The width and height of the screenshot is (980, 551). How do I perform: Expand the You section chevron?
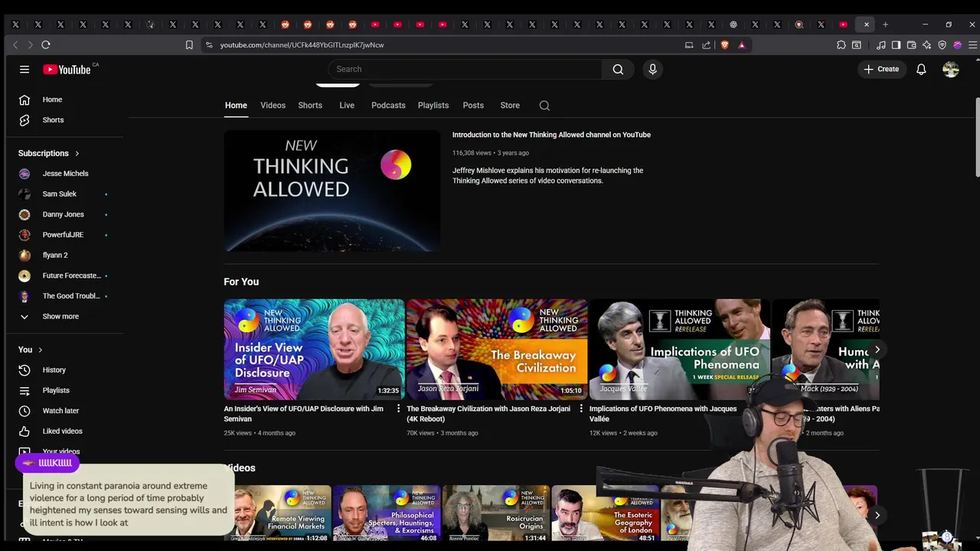coord(40,350)
